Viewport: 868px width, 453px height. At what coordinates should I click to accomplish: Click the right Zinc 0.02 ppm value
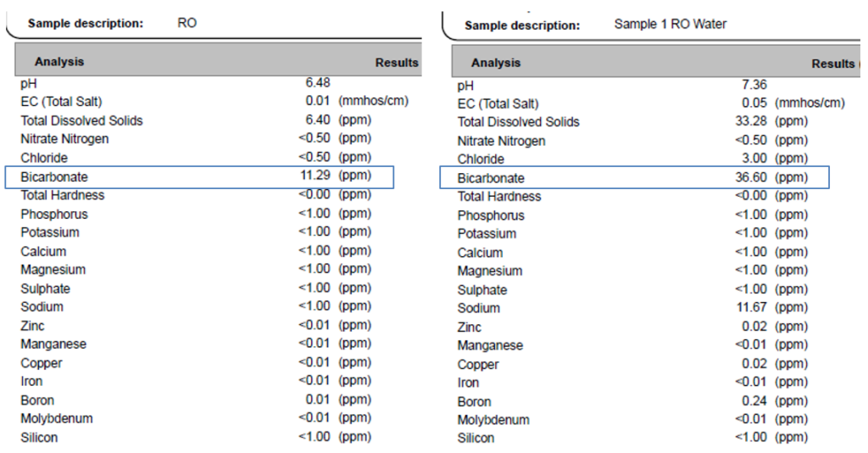point(754,327)
